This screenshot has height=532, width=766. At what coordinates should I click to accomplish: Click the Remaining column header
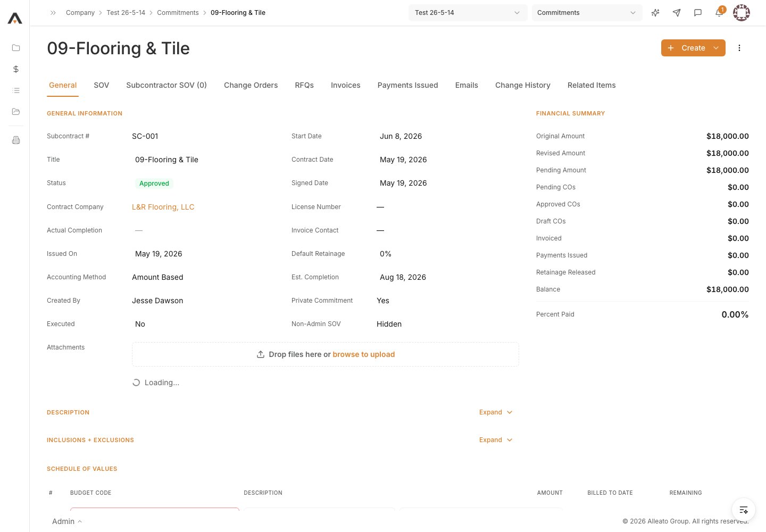(x=686, y=493)
